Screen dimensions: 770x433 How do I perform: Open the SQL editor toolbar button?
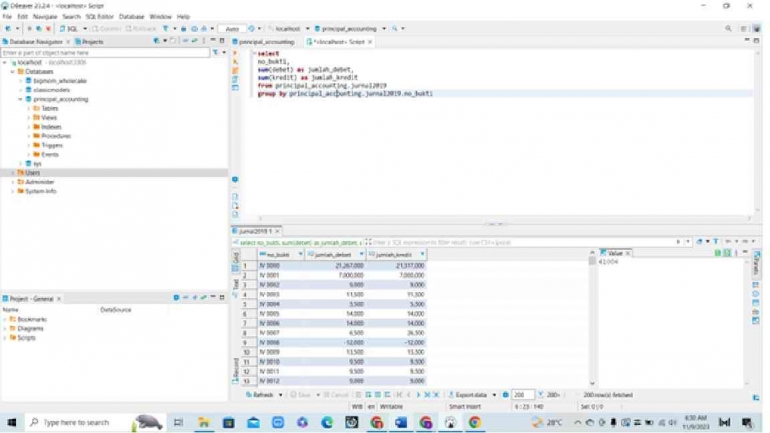69,28
